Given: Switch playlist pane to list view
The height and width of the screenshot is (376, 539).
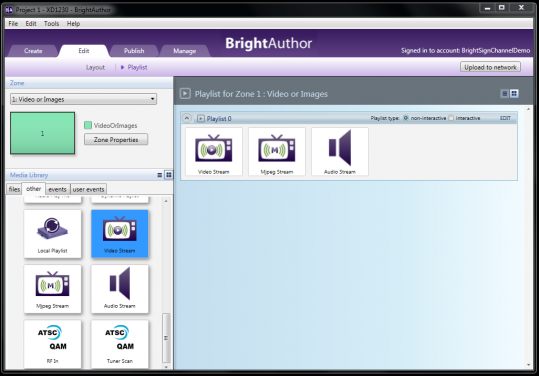Looking at the screenshot, I should point(505,93).
